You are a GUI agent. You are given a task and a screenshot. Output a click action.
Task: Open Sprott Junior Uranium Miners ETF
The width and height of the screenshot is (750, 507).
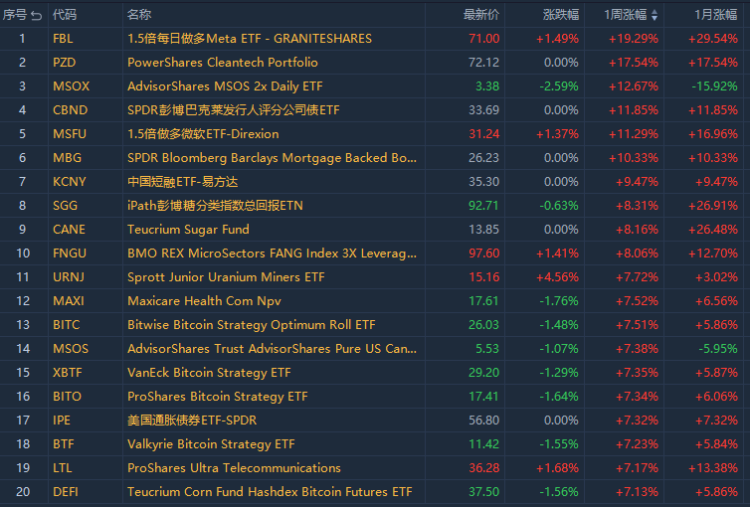pyautogui.click(x=226, y=277)
